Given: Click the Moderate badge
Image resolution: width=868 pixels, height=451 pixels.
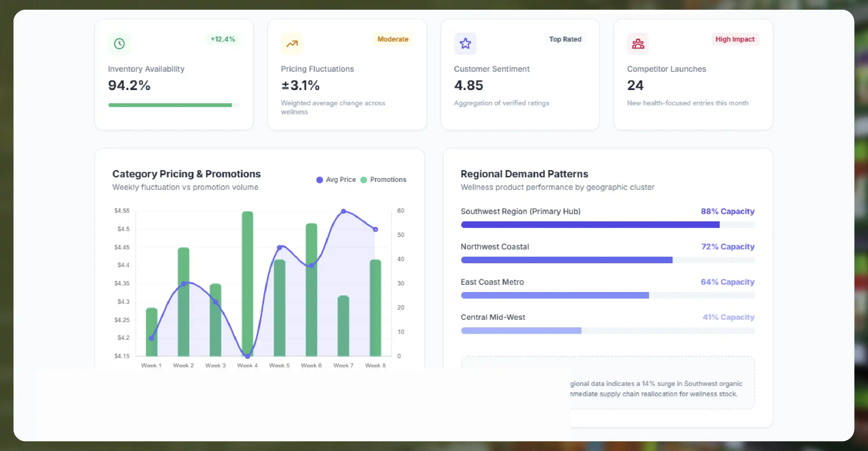Looking at the screenshot, I should (393, 39).
